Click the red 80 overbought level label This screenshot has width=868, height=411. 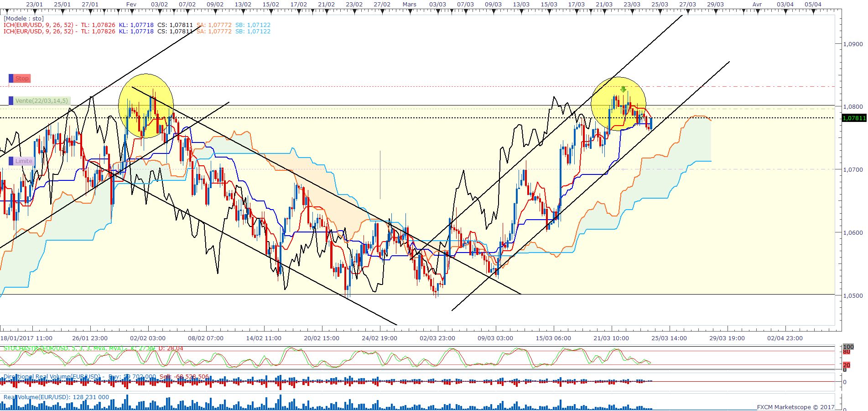click(847, 352)
